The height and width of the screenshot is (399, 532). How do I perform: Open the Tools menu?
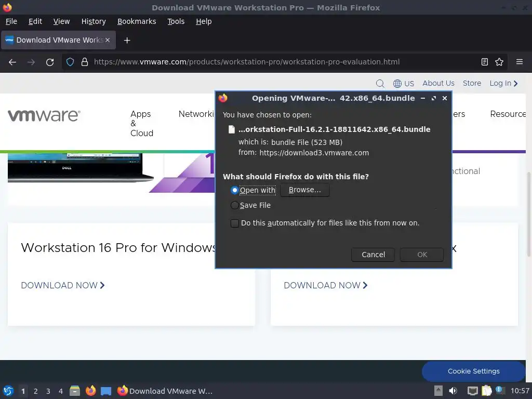coord(176,21)
